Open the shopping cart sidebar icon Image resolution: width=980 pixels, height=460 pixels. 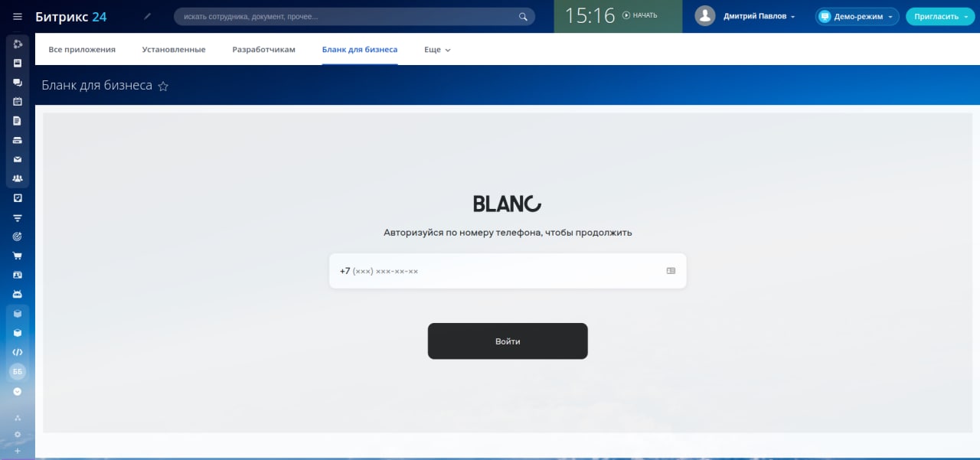point(18,256)
